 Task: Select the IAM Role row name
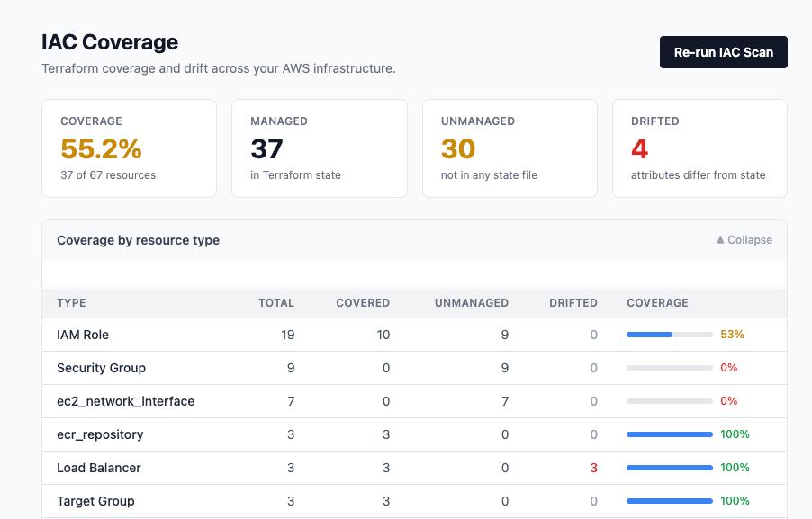point(83,335)
